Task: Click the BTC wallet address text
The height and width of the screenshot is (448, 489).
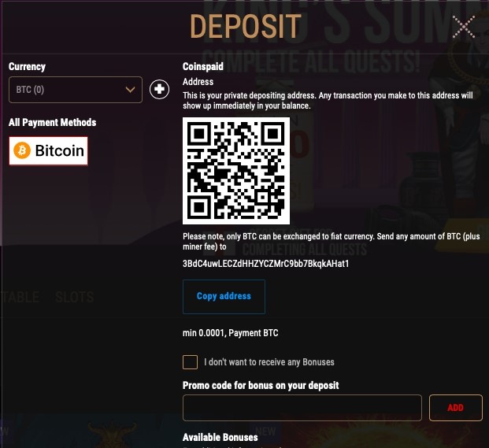Action: (x=265, y=264)
